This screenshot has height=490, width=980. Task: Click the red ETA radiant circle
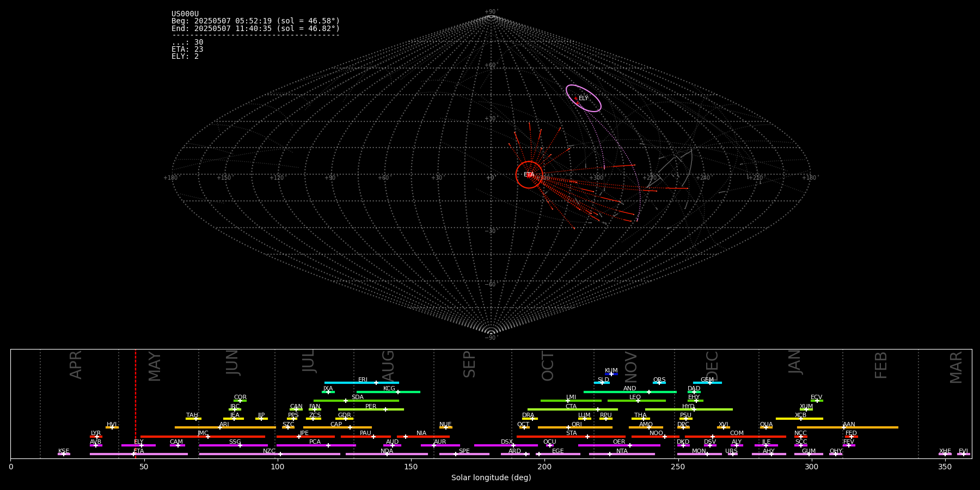pyautogui.click(x=529, y=175)
